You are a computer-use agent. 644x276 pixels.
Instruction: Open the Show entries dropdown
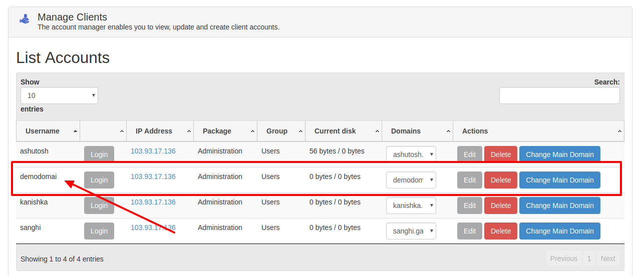coord(59,95)
